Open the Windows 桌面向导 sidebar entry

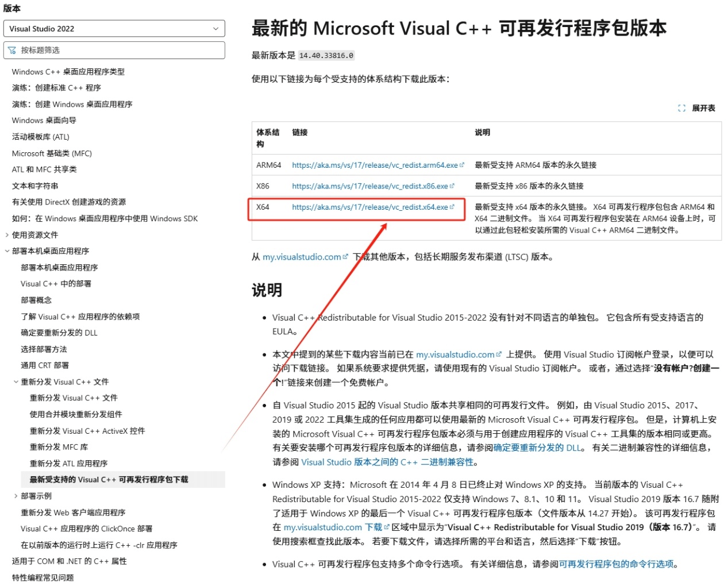point(43,120)
